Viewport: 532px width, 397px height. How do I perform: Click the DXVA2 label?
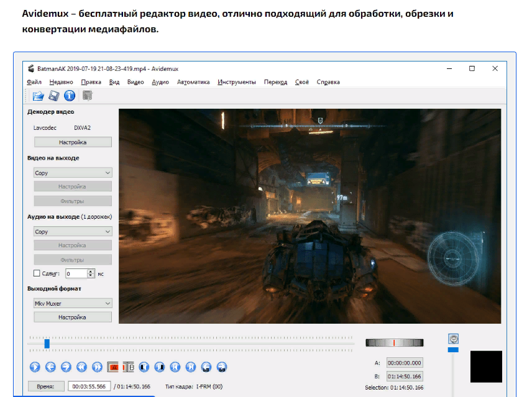pos(82,128)
